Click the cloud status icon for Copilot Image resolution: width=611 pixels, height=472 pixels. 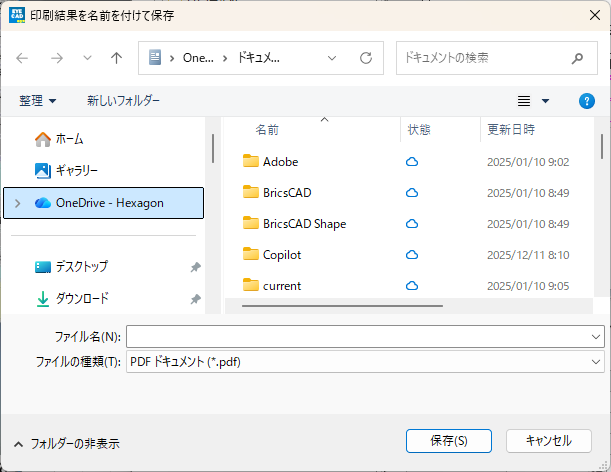coord(411,255)
